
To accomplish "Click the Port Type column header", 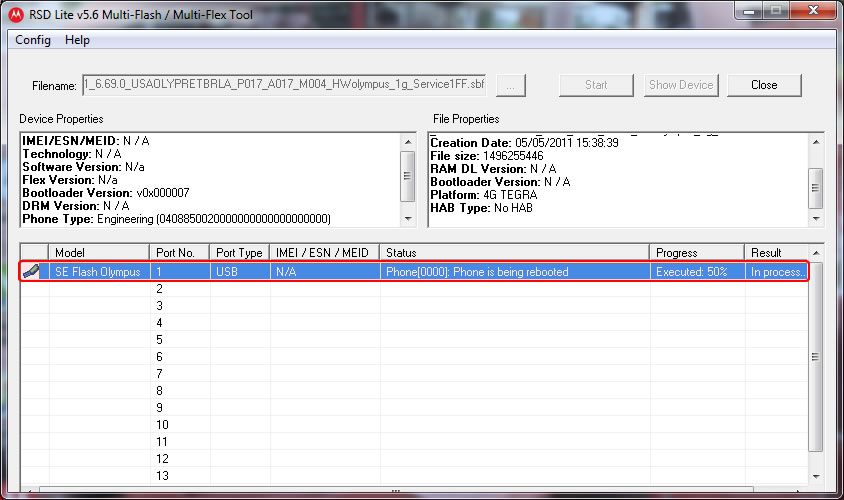I will pyautogui.click(x=240, y=252).
